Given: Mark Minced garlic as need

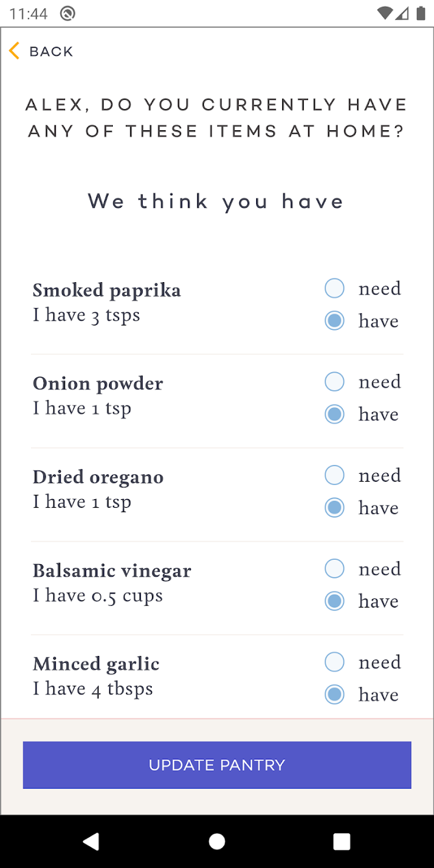Looking at the screenshot, I should pos(334,662).
